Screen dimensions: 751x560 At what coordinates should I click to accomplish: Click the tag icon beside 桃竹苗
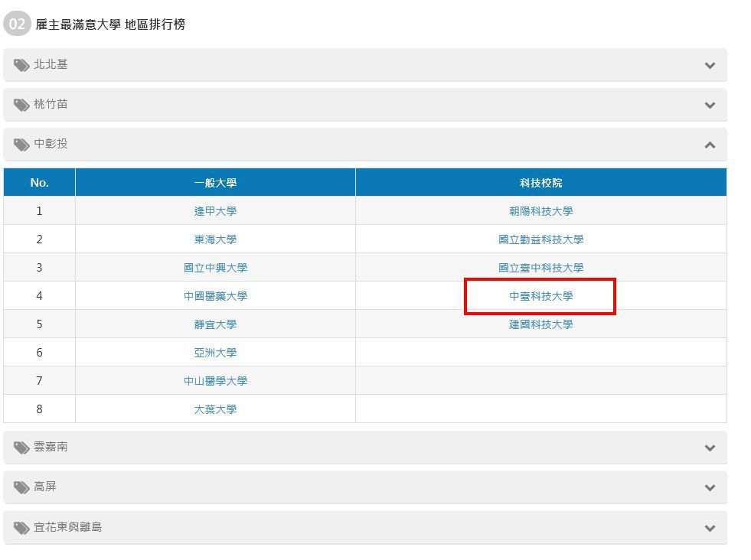pyautogui.click(x=21, y=105)
